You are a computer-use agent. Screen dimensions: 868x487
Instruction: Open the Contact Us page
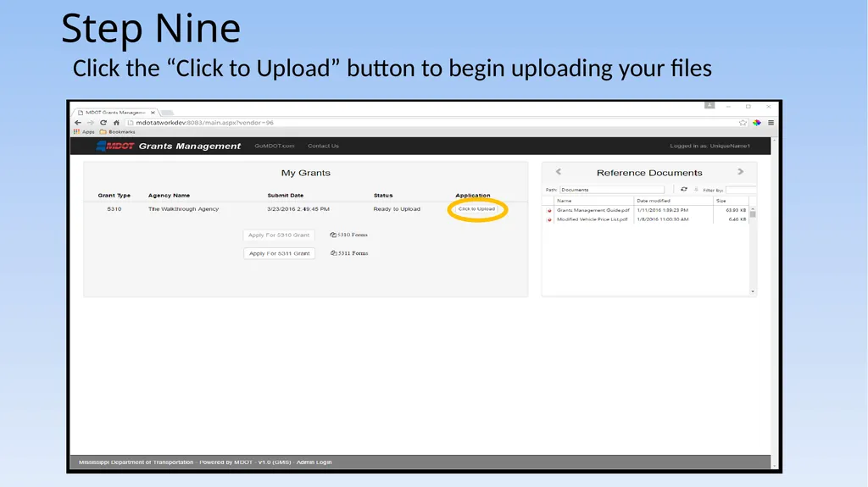click(x=323, y=146)
